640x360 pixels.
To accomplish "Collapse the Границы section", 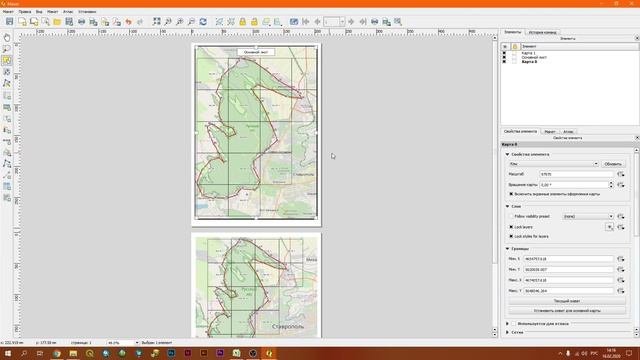I will [507, 249].
